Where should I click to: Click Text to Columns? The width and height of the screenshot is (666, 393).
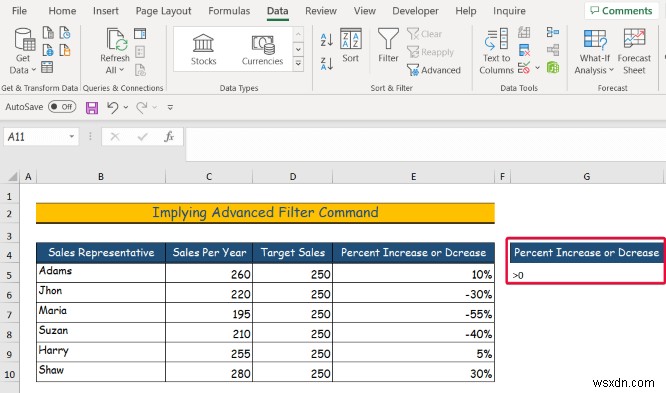(496, 51)
